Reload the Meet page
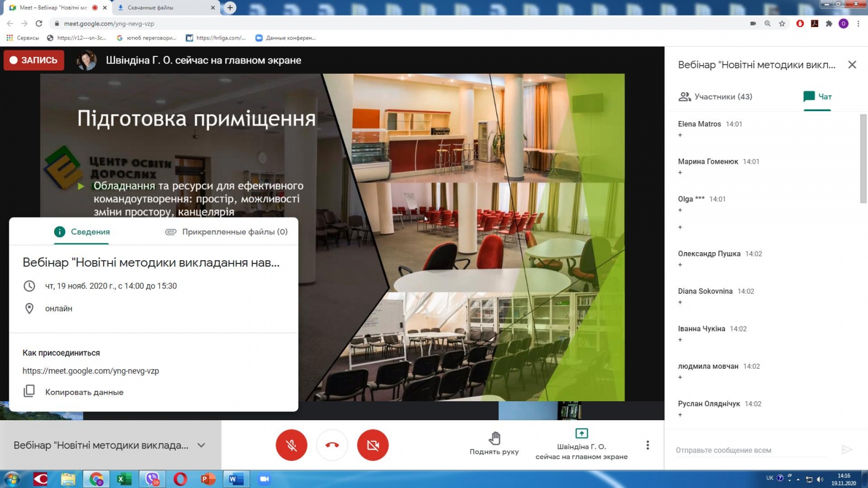The width and height of the screenshot is (868, 488). (39, 23)
